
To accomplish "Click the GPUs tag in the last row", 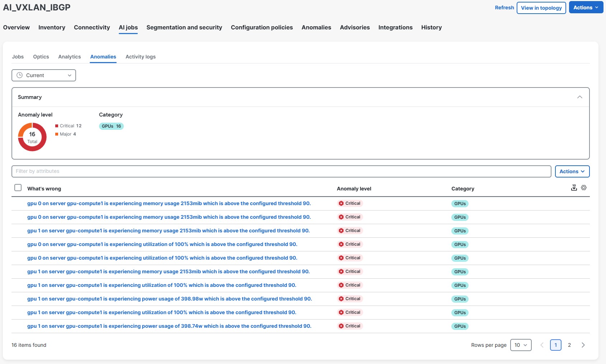I will tap(460, 326).
